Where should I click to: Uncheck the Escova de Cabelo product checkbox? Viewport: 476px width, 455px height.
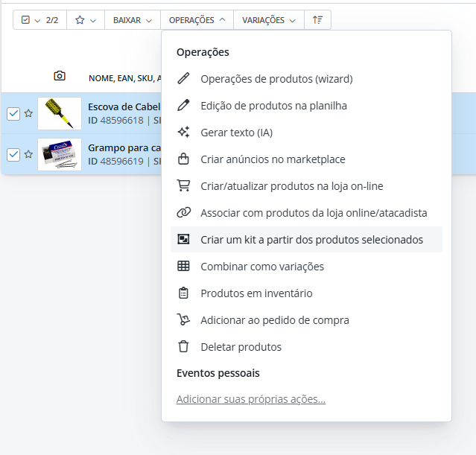pos(13,113)
